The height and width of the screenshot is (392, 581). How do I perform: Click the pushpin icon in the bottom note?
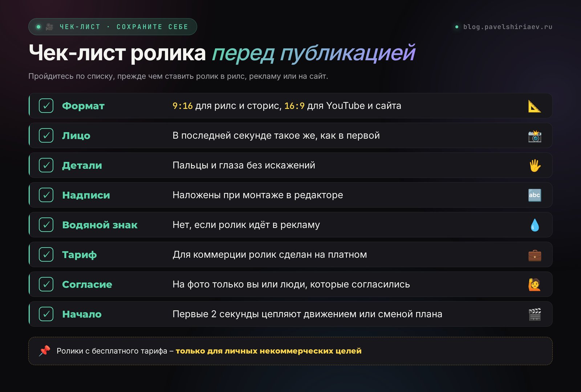[45, 351]
